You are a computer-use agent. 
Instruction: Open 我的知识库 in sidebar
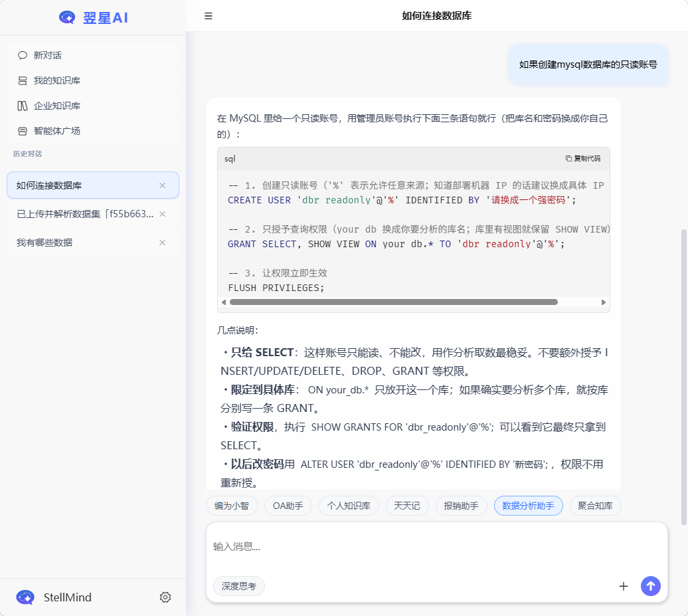pos(93,80)
